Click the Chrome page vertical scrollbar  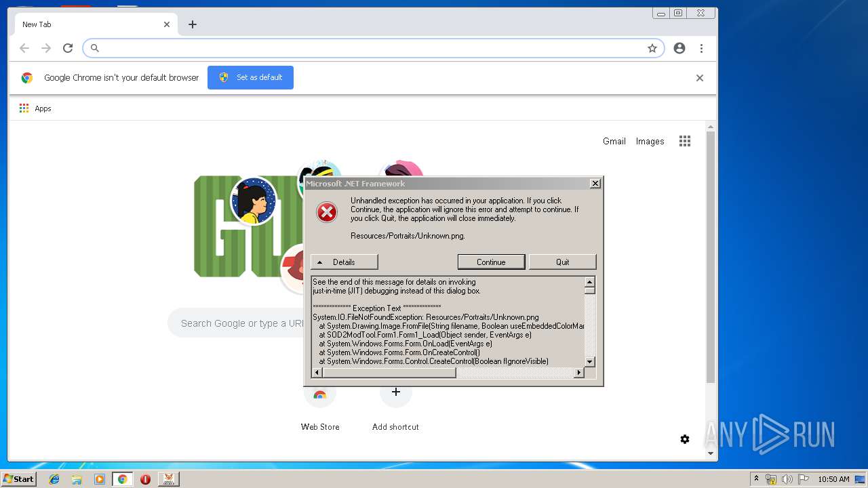(711, 258)
